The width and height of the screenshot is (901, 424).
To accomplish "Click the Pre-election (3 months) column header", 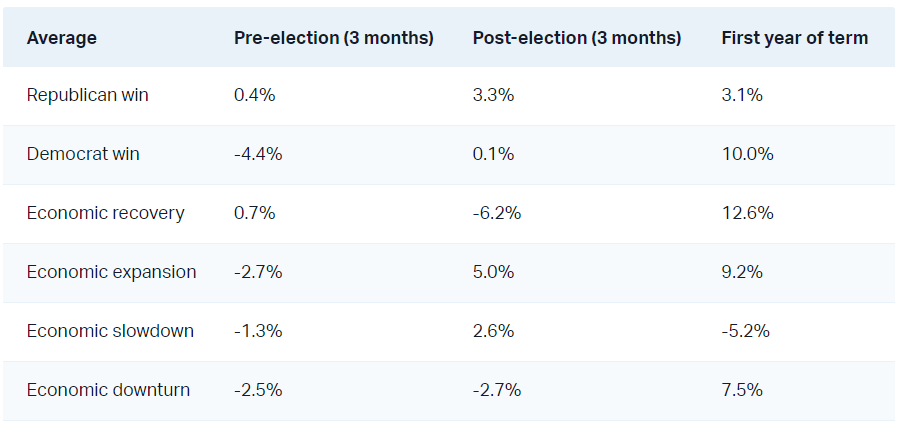I will [x=333, y=38].
